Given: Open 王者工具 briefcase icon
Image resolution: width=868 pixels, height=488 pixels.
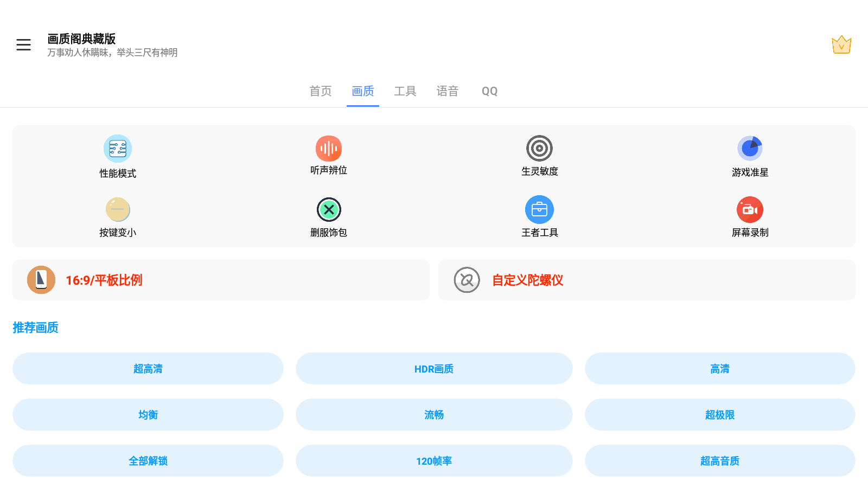Looking at the screenshot, I should (x=539, y=209).
